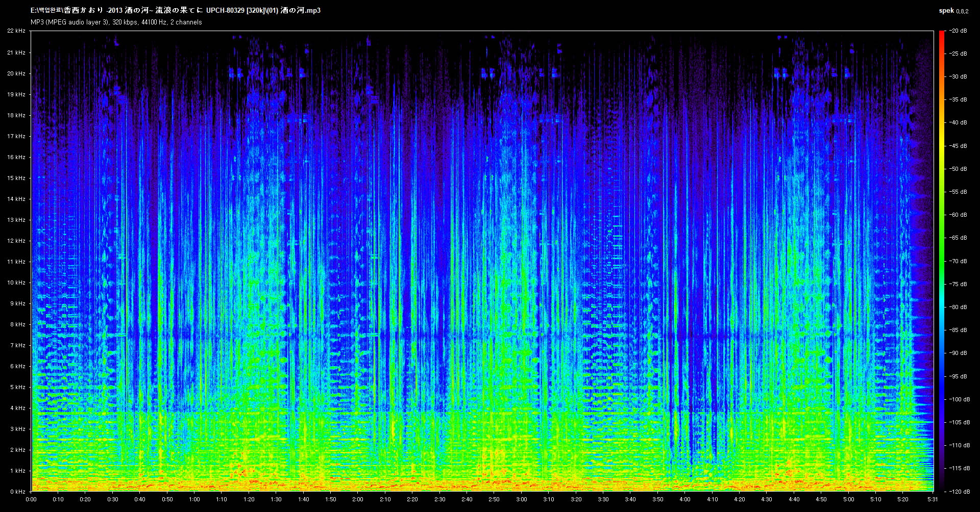Click the -35 dB scale label
The height and width of the screenshot is (512, 980).
[959, 99]
